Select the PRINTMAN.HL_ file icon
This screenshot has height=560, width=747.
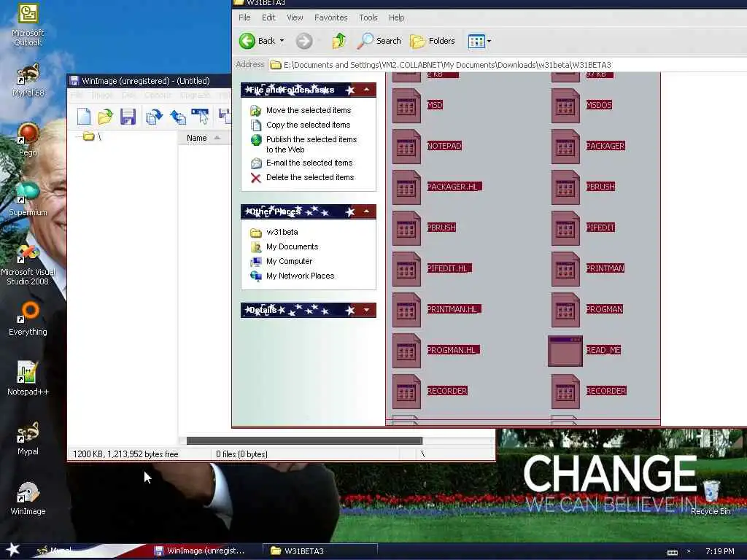406,311
